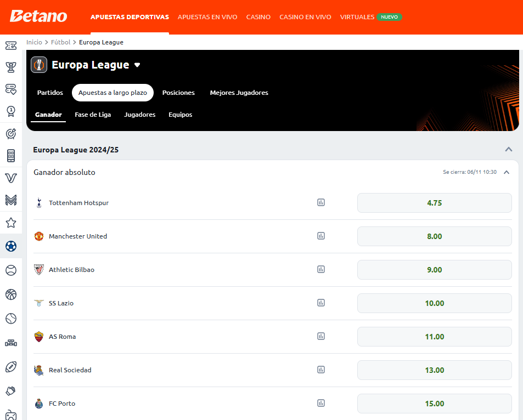Image resolution: width=523 pixels, height=420 pixels.
Task: Open the heart-card favorites sidebar icon
Action: click(x=11, y=89)
